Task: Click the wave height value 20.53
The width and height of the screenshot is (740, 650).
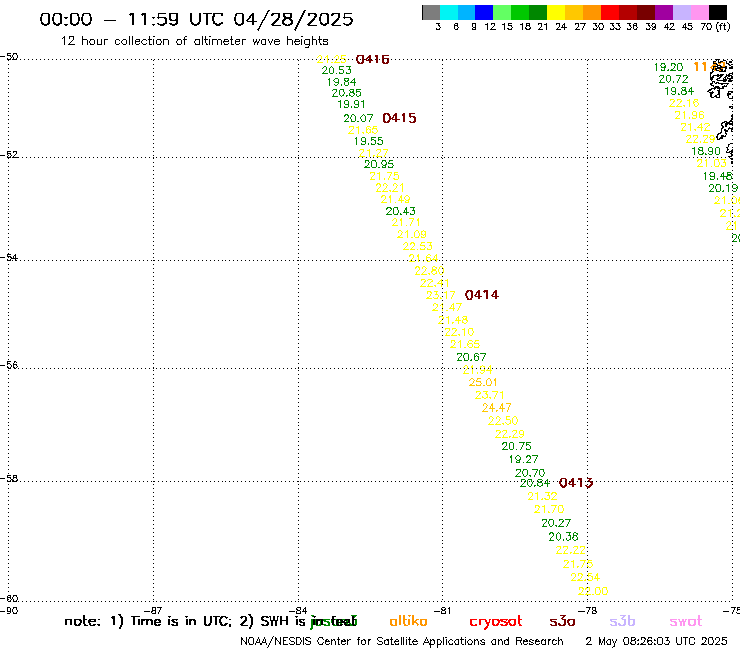Action: coord(336,70)
